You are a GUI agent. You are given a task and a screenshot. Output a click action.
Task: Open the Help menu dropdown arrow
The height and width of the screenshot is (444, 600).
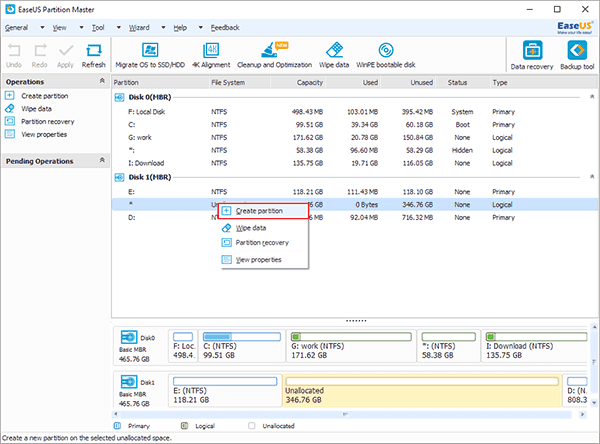pos(201,28)
